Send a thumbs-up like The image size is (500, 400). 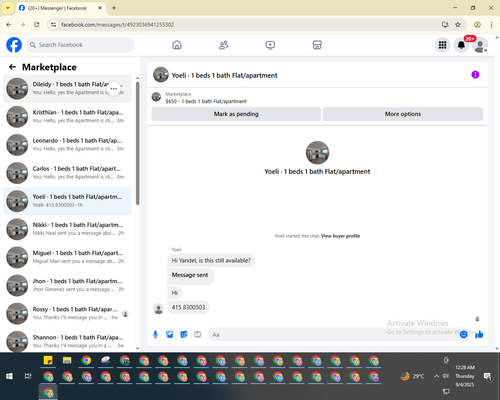coord(479,334)
